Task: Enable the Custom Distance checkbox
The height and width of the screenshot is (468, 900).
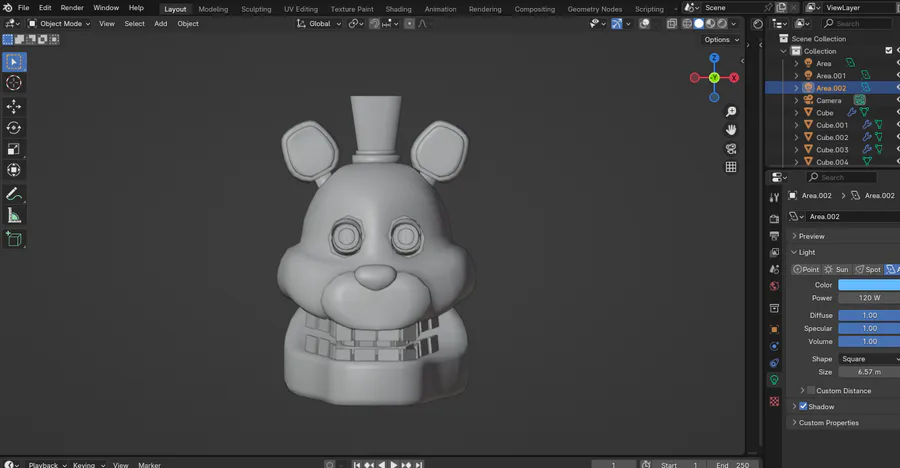Action: 810,390
